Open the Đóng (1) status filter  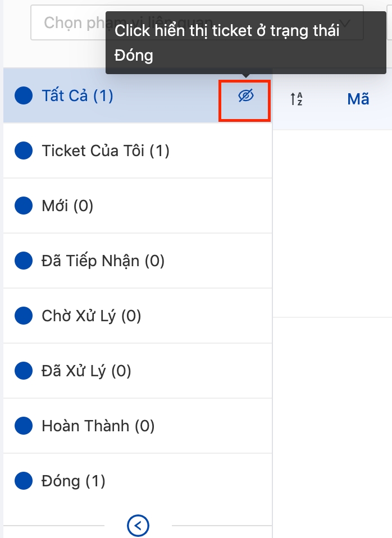pos(138,481)
